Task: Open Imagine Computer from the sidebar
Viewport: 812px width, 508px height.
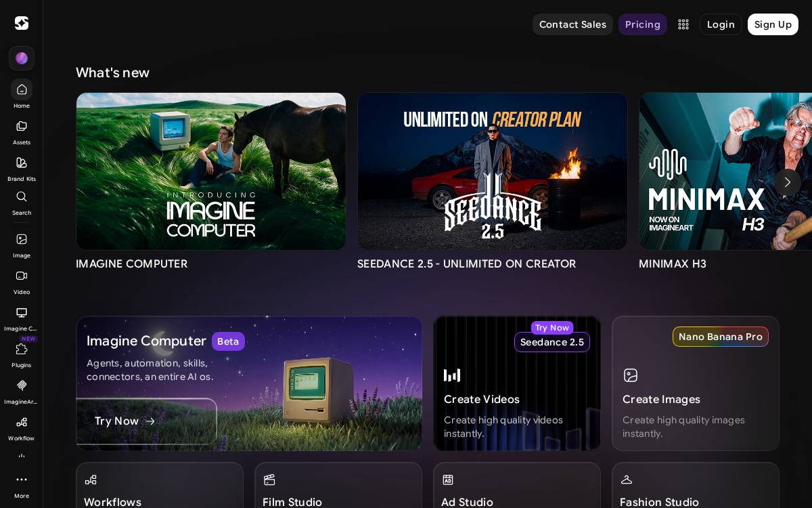Action: click(22, 318)
